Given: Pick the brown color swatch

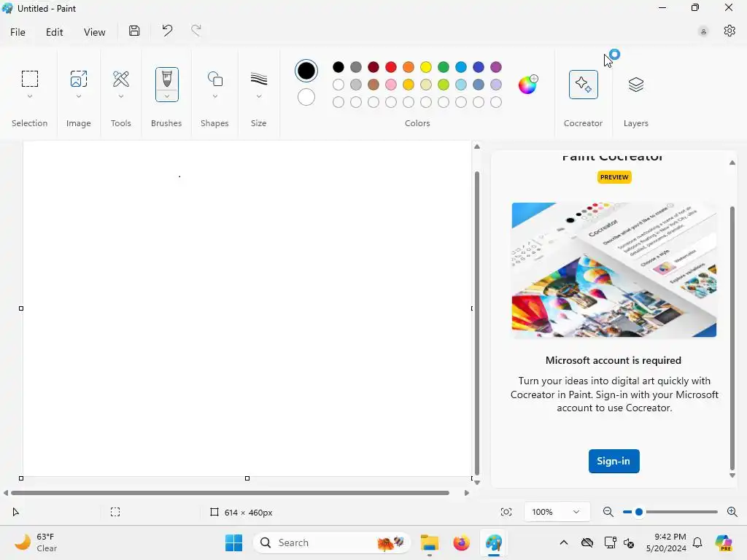Looking at the screenshot, I should pyautogui.click(x=373, y=85).
